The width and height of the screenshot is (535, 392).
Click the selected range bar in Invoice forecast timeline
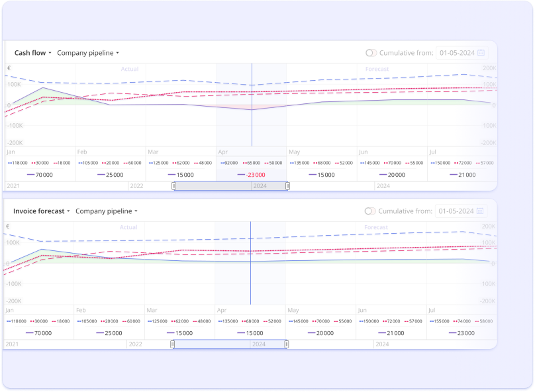pos(230,344)
